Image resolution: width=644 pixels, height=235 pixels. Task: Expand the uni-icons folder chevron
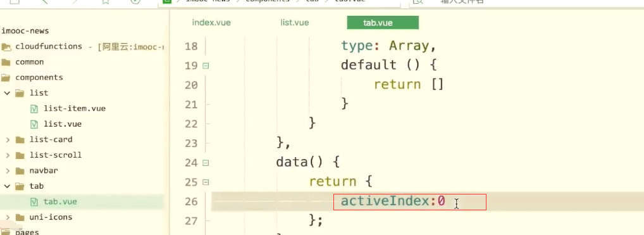pos(8,217)
